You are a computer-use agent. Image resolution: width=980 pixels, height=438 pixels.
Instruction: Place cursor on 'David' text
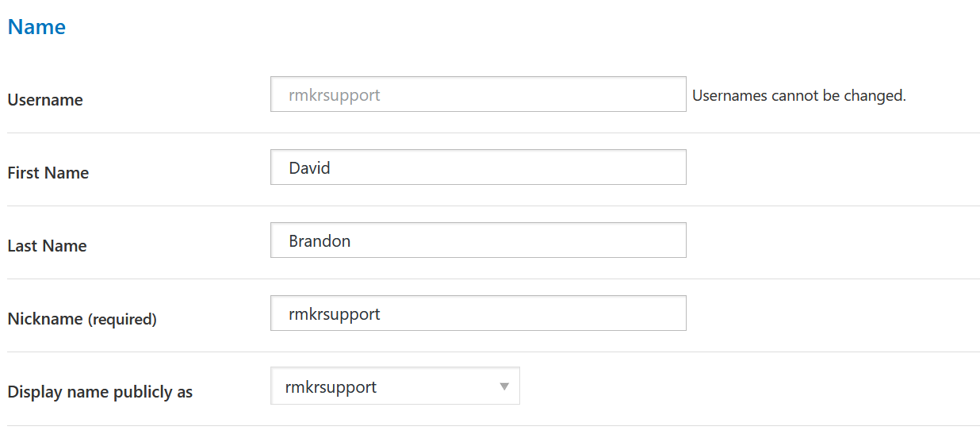pyautogui.click(x=309, y=168)
